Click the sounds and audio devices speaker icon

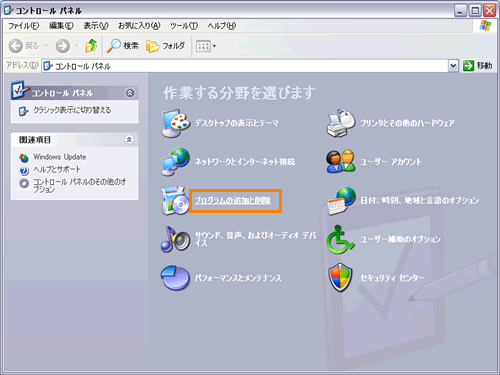coord(175,239)
